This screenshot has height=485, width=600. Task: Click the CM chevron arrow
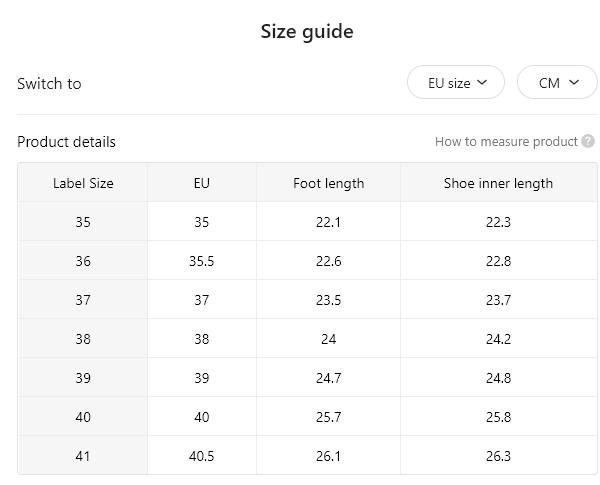coord(574,82)
